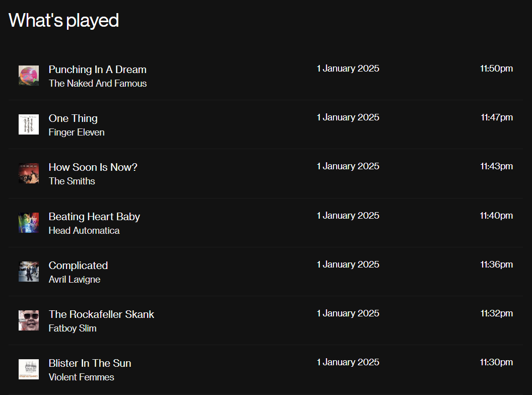Select the How Soon Is Now? title
Viewport: 532px width, 395px height.
click(x=93, y=167)
